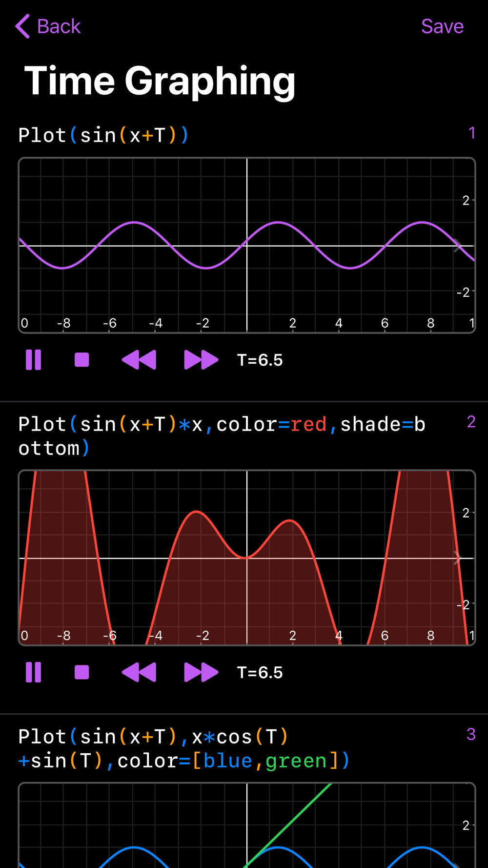Tap the arrow on first graph's x-axis
Viewport: 488px width, 868px height.
pos(457,246)
